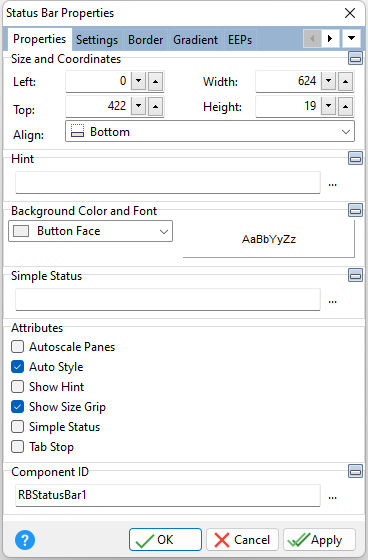The image size is (368, 560).
Task: Open the Simple Status ellipsis button
Action: click(333, 301)
